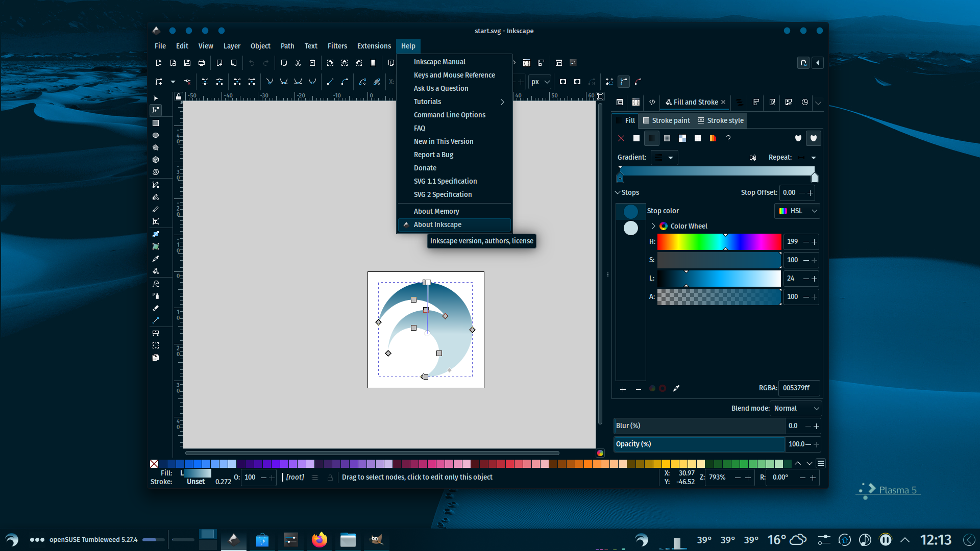Click the Hue spectrum slider
The image size is (980, 551).
719,242
